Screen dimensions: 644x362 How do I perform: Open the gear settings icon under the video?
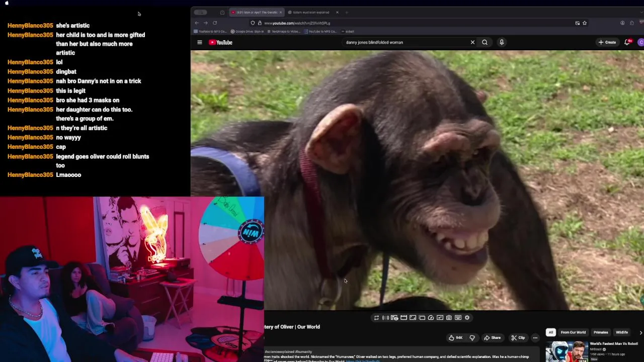pos(467,318)
